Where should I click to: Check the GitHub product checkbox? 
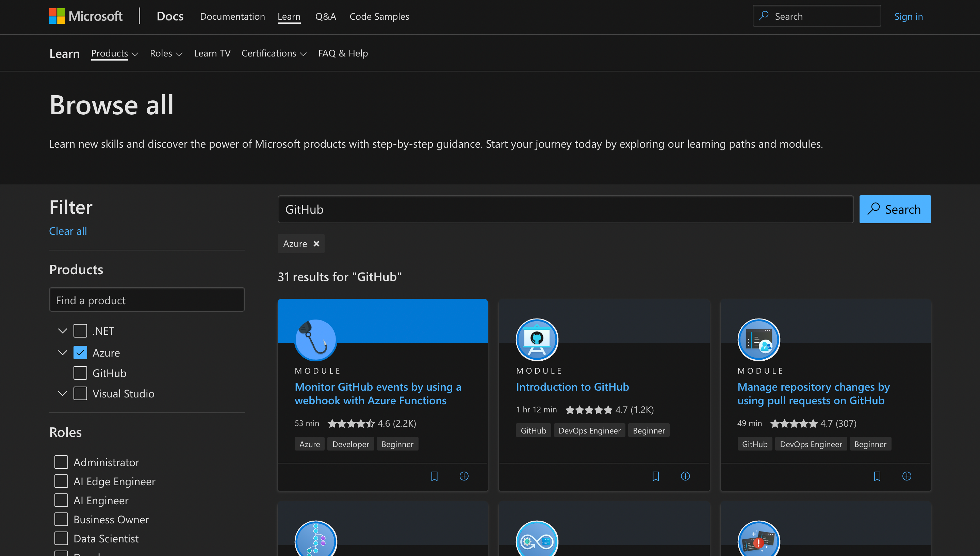(80, 373)
